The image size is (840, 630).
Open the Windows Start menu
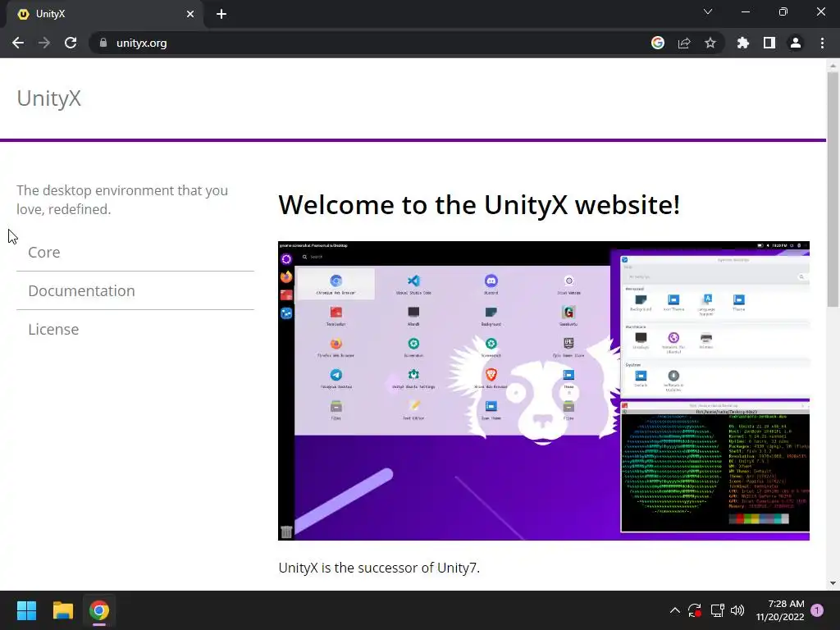tap(26, 610)
